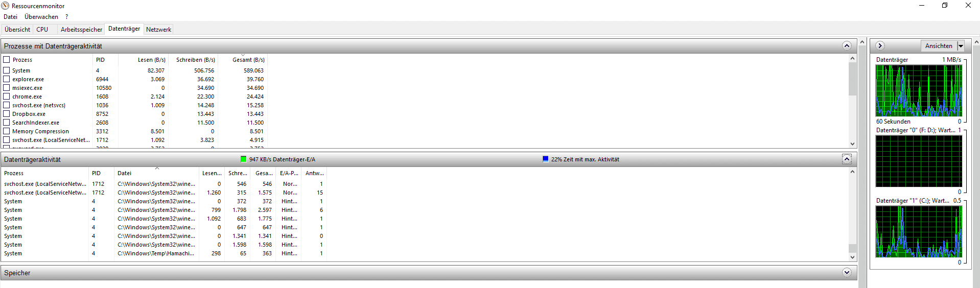The image size is (980, 288).
Task: Enable the Dropbox.exe checkbox
Action: coord(7,114)
